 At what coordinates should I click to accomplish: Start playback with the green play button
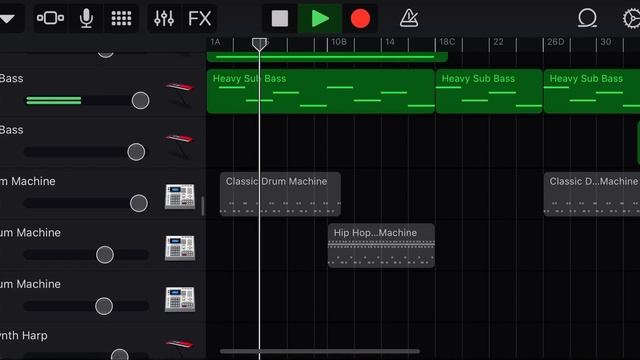(320, 18)
